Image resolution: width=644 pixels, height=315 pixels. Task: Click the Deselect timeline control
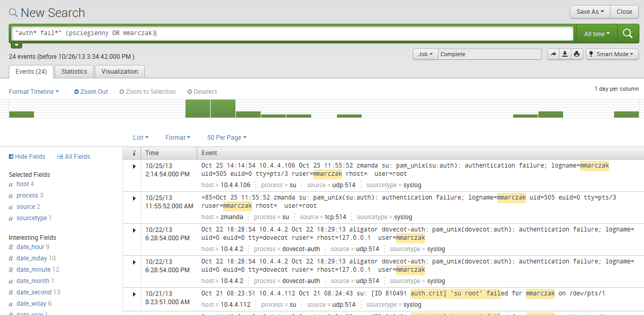[202, 92]
